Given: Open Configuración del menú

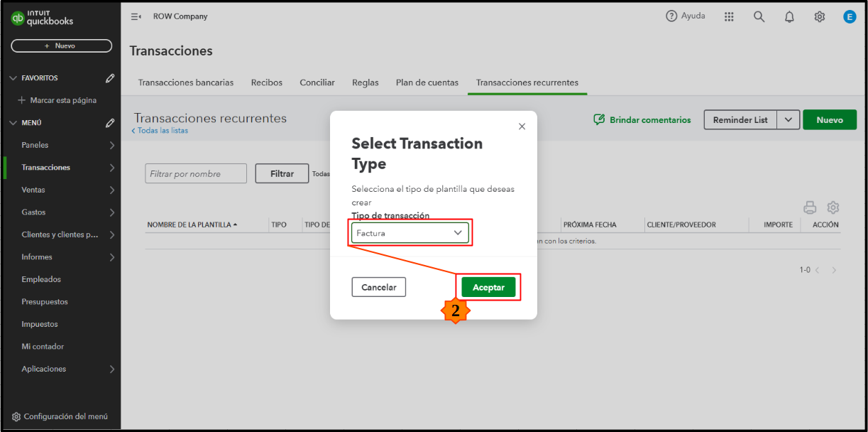Looking at the screenshot, I should tap(60, 416).
